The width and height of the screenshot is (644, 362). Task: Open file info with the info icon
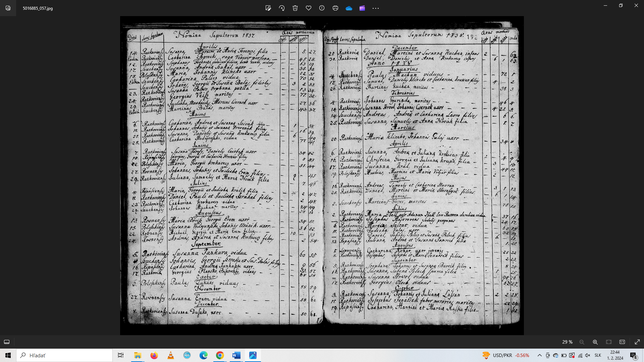click(322, 8)
